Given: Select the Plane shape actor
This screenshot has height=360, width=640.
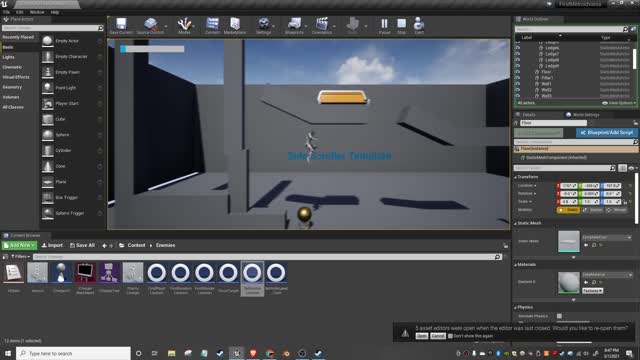Looking at the screenshot, I should point(72,182).
